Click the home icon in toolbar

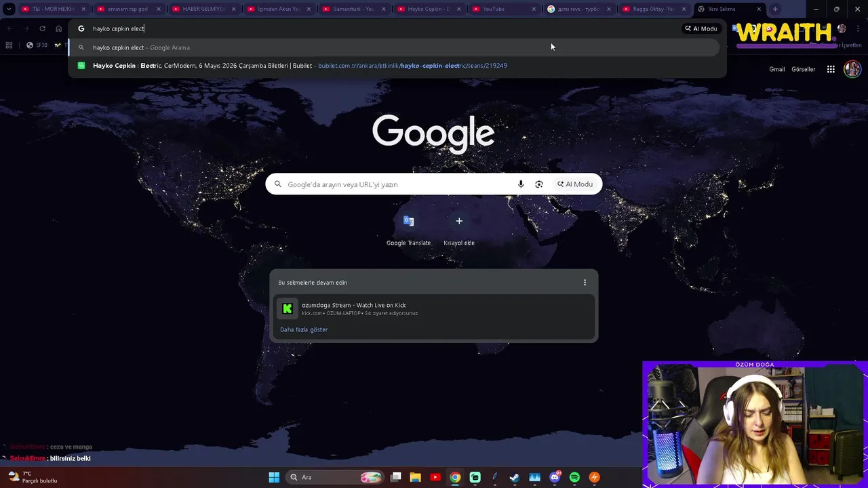59,28
